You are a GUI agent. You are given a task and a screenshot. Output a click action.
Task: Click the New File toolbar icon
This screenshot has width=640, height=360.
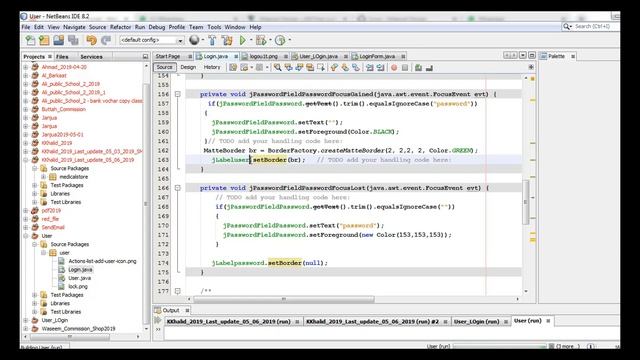[x=31, y=40]
